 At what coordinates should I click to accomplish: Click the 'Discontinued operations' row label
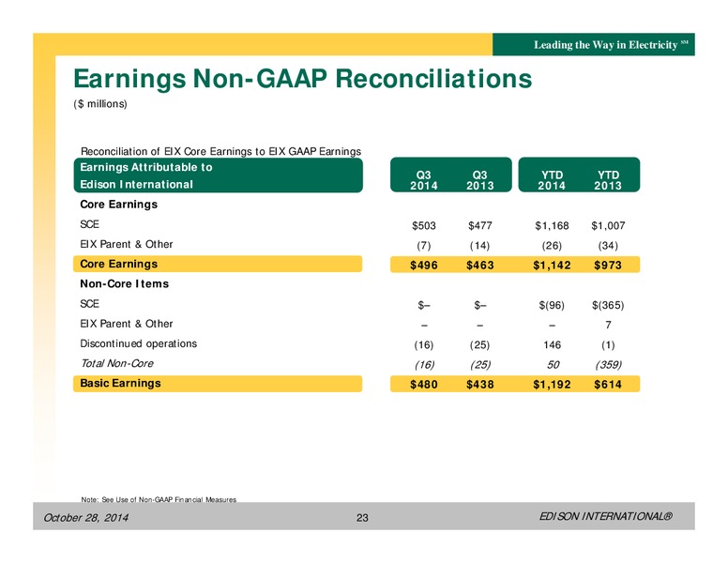coord(138,343)
